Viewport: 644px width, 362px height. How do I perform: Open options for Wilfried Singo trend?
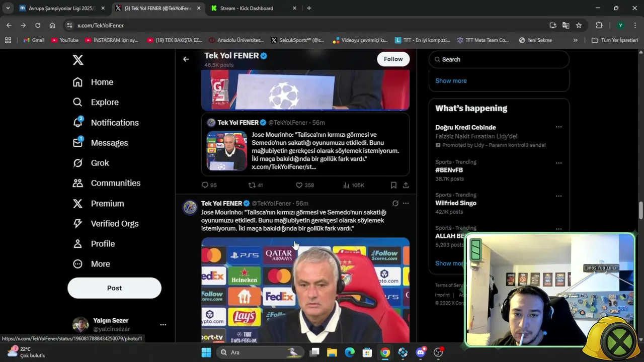pyautogui.click(x=558, y=196)
